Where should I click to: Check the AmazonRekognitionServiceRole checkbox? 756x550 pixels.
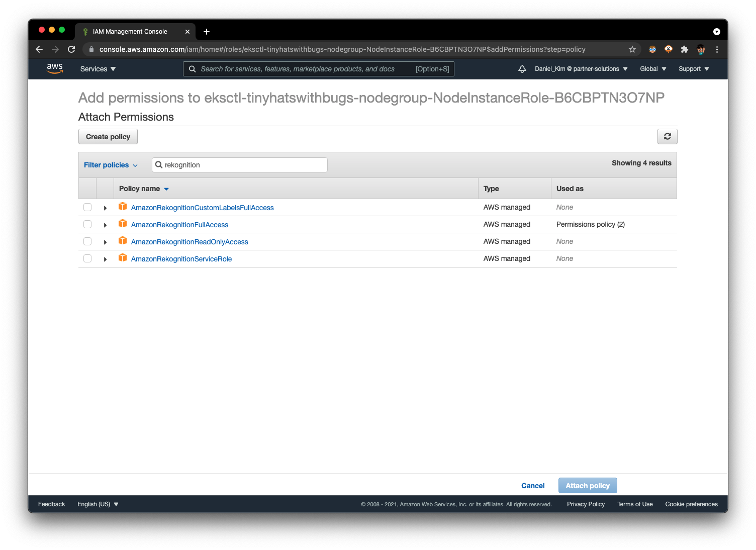pyautogui.click(x=87, y=258)
